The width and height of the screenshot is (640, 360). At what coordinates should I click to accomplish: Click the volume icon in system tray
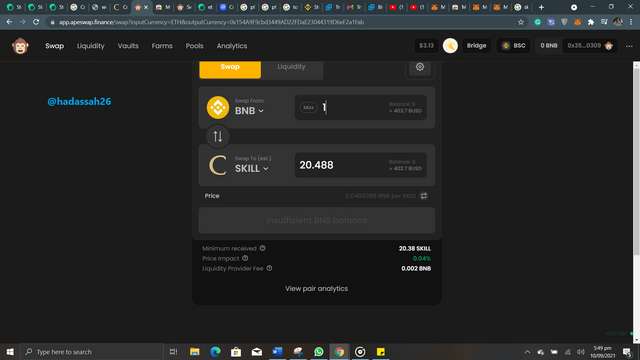[x=580, y=351]
